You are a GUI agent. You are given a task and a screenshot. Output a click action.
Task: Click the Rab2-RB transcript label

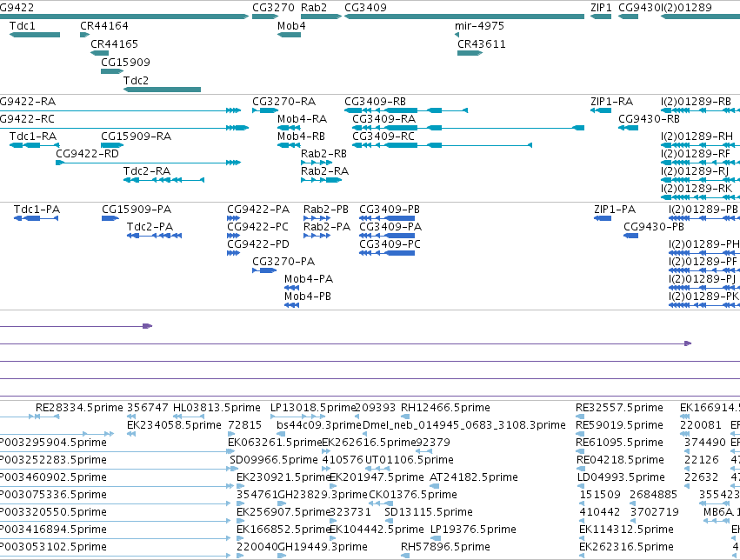click(x=323, y=154)
